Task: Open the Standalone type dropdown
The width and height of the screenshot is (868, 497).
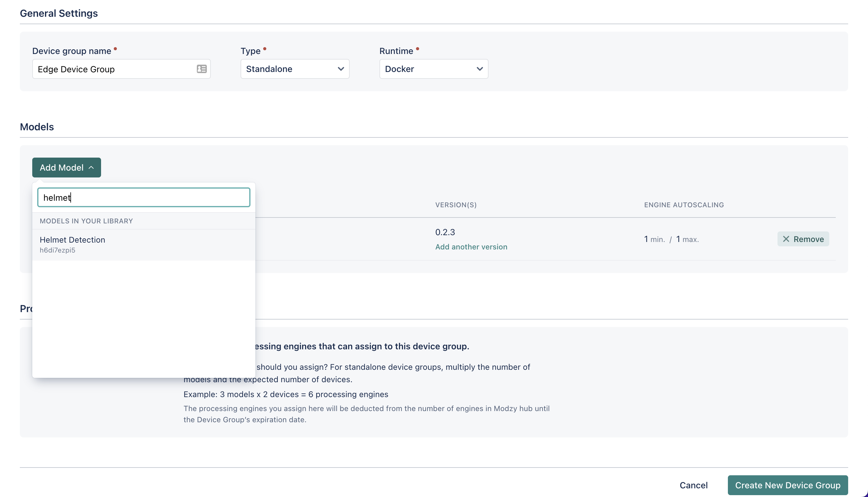Action: (x=295, y=69)
